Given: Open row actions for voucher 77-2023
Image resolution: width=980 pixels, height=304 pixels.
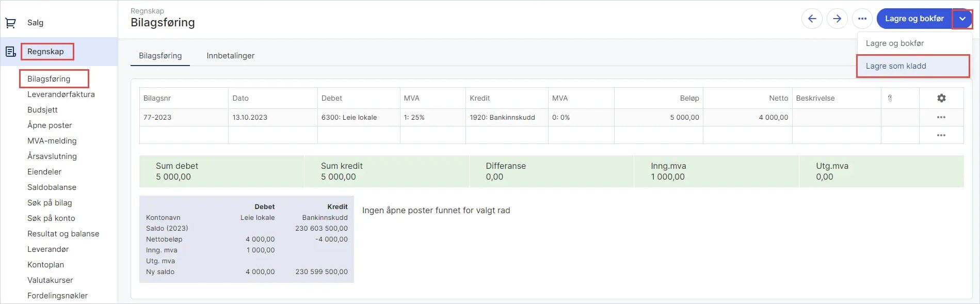Looking at the screenshot, I should click(941, 117).
